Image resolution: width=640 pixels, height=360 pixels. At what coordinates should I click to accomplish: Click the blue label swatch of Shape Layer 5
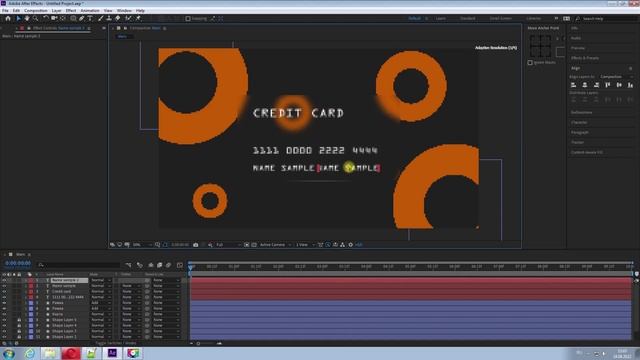coord(31,320)
